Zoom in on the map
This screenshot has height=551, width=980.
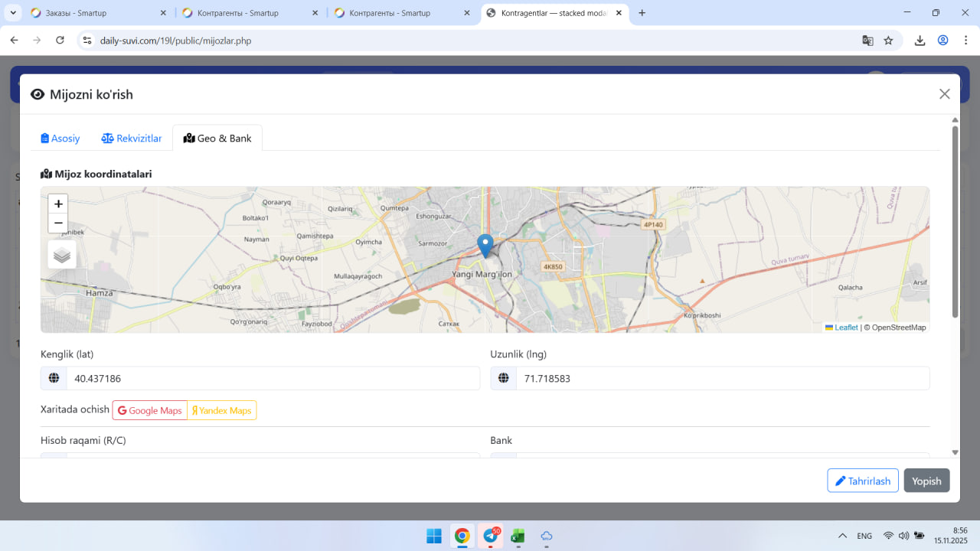coord(58,204)
